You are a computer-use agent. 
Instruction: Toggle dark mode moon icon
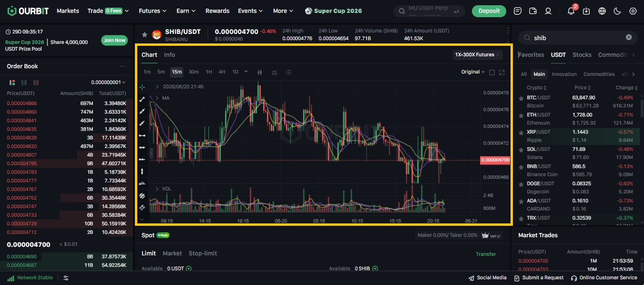(x=617, y=11)
